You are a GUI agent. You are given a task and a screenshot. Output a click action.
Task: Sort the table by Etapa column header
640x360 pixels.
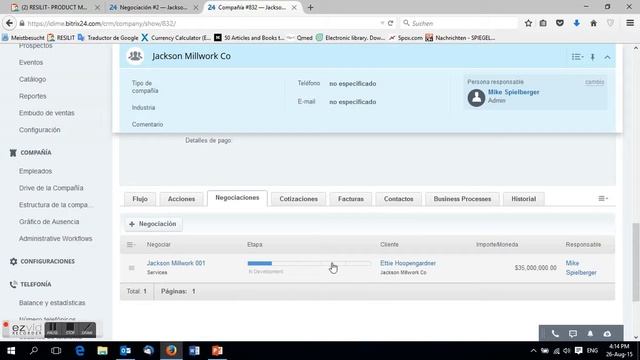click(255, 244)
